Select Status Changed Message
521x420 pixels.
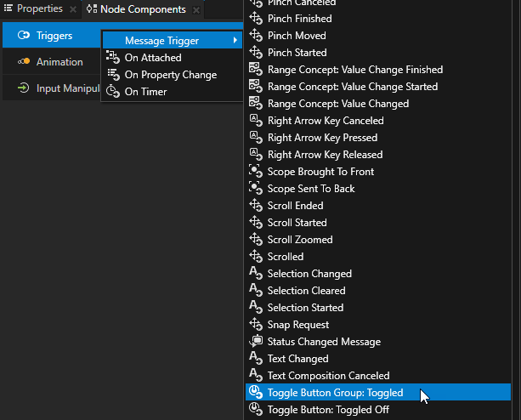[x=378, y=341]
